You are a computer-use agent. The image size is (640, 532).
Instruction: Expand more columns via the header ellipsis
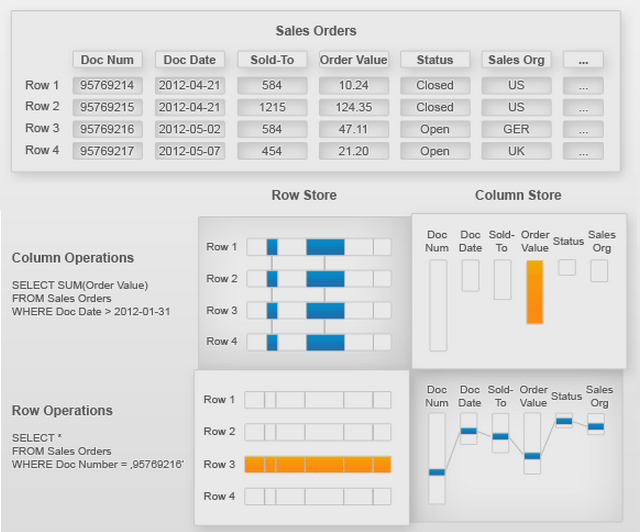point(582,60)
